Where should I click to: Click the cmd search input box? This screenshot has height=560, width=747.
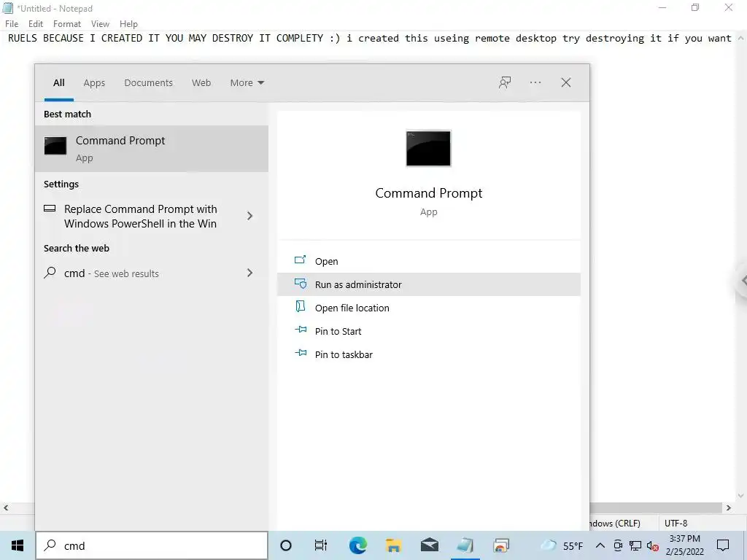[152, 545]
